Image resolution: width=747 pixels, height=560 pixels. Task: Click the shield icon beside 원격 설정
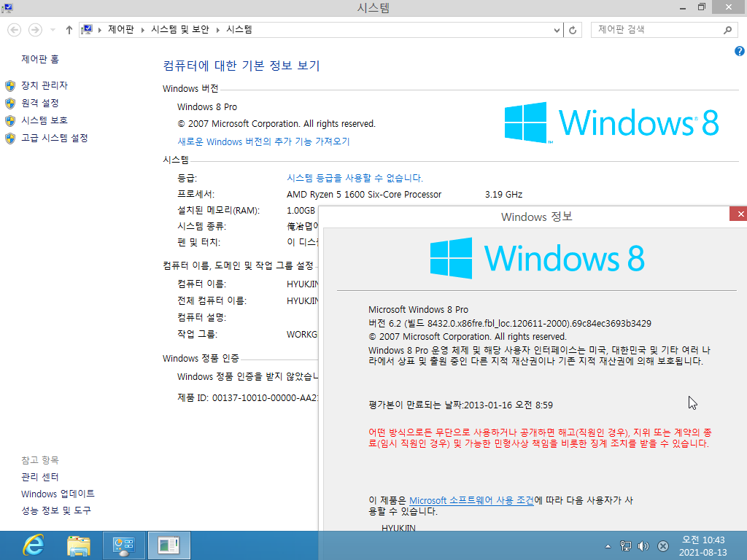pos(10,104)
